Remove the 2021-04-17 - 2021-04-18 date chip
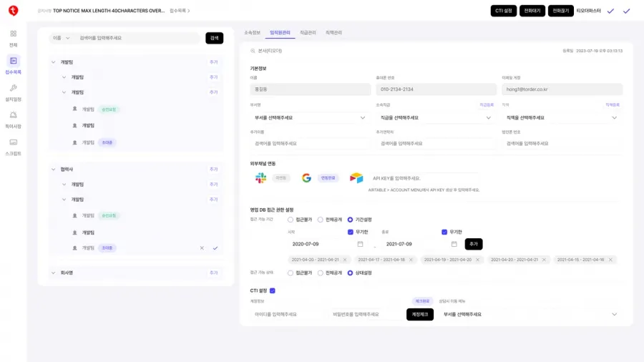 pos(411,260)
